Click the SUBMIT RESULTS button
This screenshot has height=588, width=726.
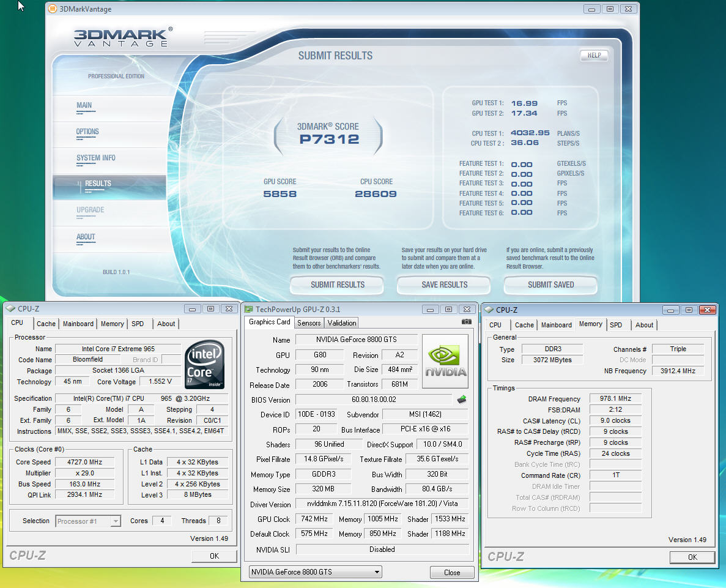click(x=338, y=285)
